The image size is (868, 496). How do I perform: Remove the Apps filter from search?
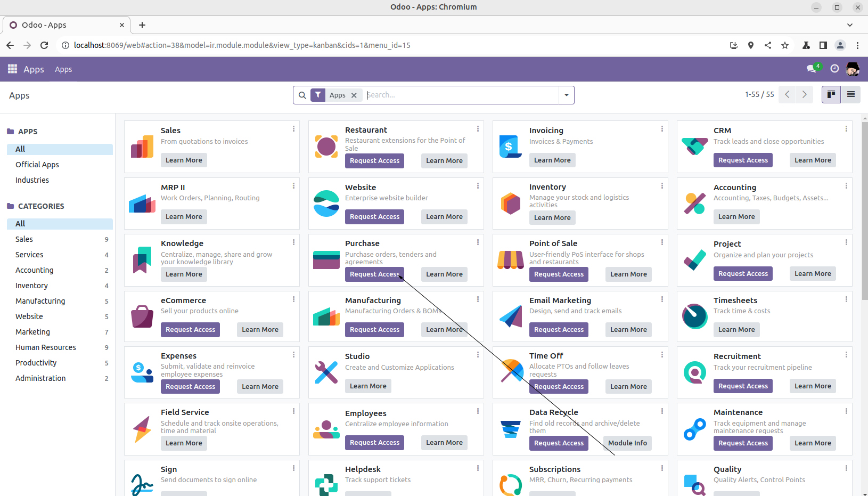pos(354,95)
